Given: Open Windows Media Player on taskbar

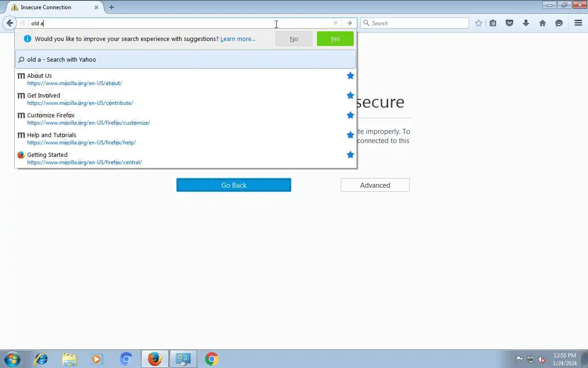Looking at the screenshot, I should (97, 359).
